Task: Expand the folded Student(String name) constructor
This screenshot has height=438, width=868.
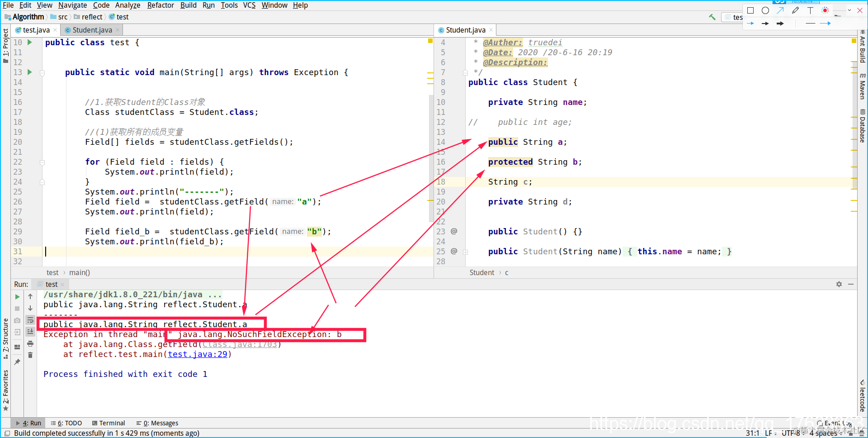Action: [465, 252]
